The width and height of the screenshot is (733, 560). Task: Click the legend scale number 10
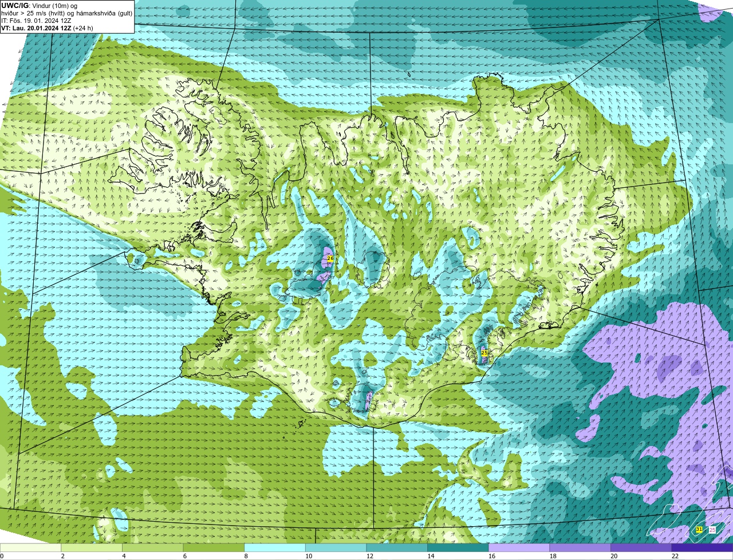(309, 556)
